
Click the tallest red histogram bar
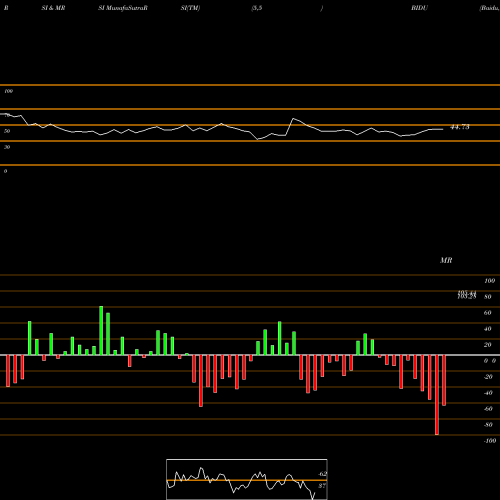tap(437, 395)
